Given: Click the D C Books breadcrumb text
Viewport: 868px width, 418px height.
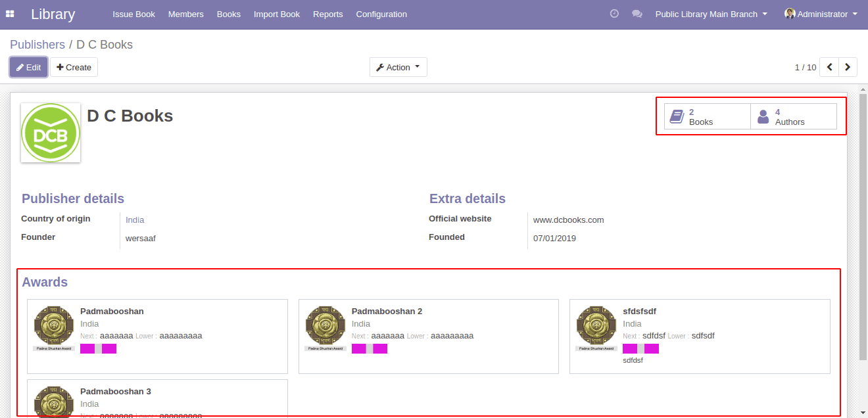Looking at the screenshot, I should point(105,45).
